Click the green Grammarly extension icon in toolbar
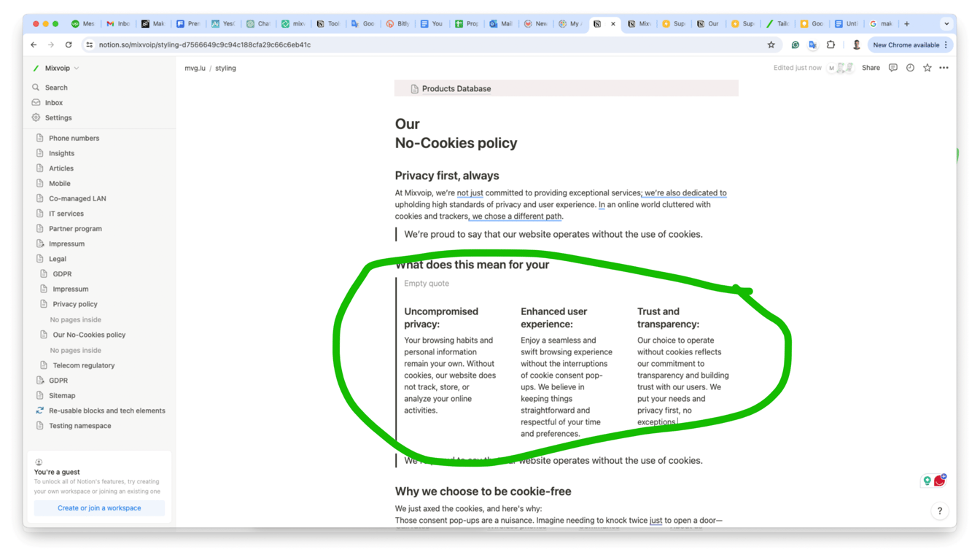 click(x=796, y=44)
